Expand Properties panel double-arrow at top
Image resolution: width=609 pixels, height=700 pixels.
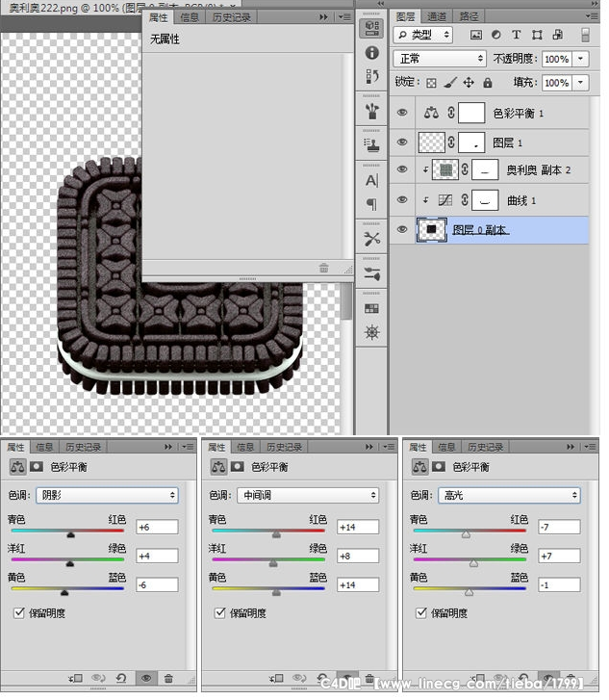[323, 17]
